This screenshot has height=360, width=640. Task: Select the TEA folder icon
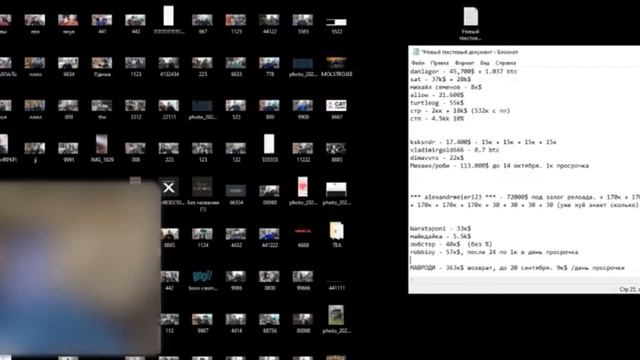click(336, 234)
